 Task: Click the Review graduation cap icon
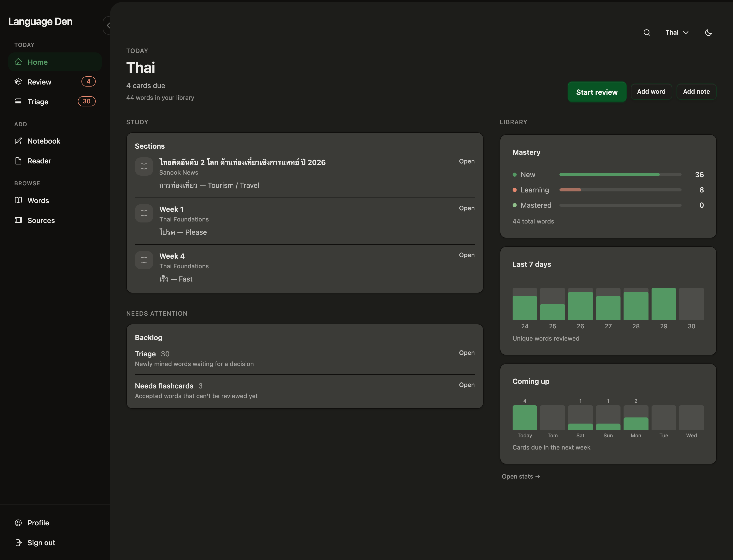[x=18, y=82]
